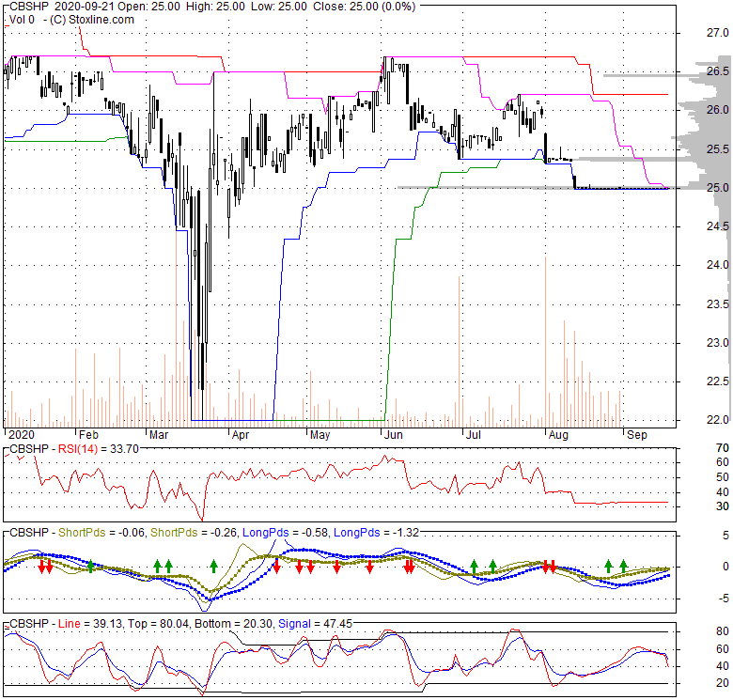Click the 27.0 price axis label
This screenshot has height=700, width=733.
coord(718,33)
